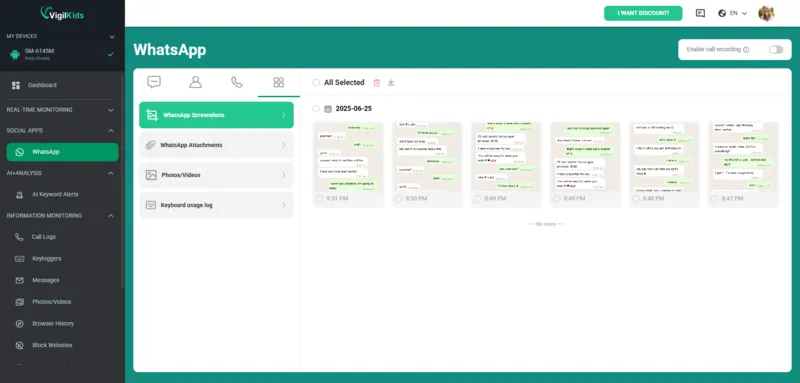Collapse the AI+Analysis section

point(111,173)
